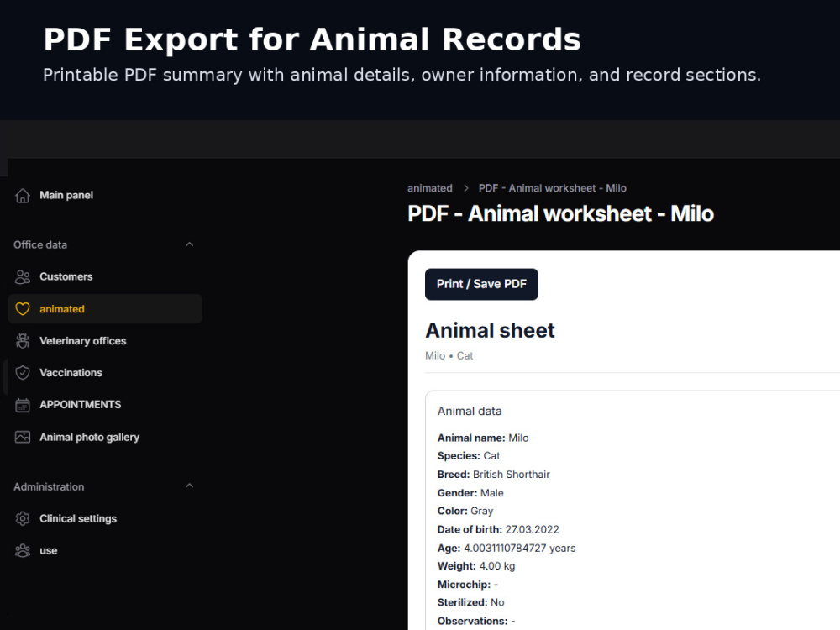Collapse the Administration section chevron
Screen dimensions: 840x630
point(189,486)
